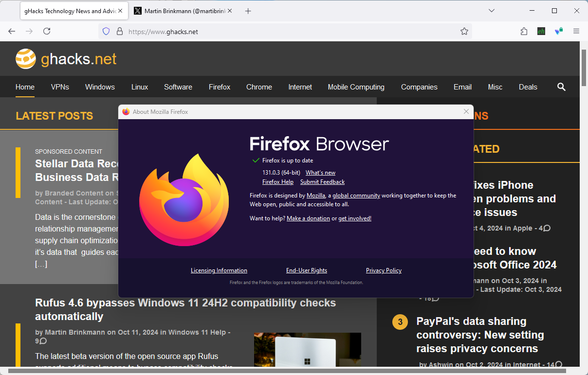The height and width of the screenshot is (375, 588).
Task: Open the Deals category
Action: [528, 87]
